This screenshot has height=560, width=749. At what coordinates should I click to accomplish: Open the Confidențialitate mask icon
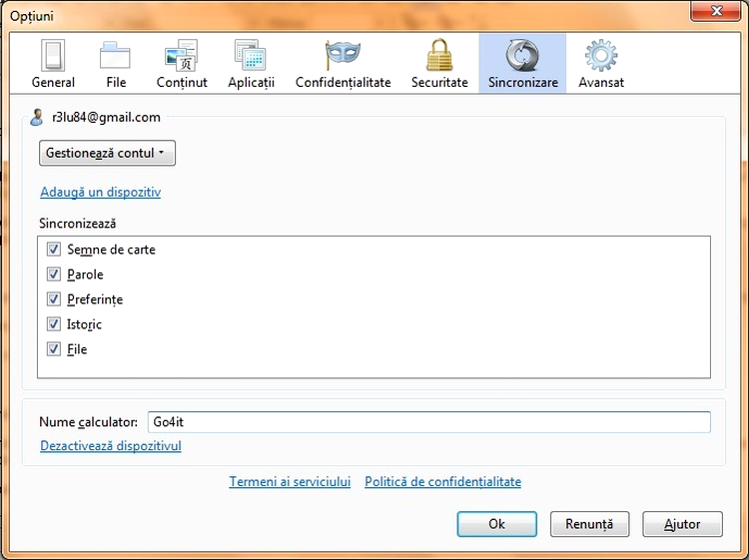click(x=343, y=56)
